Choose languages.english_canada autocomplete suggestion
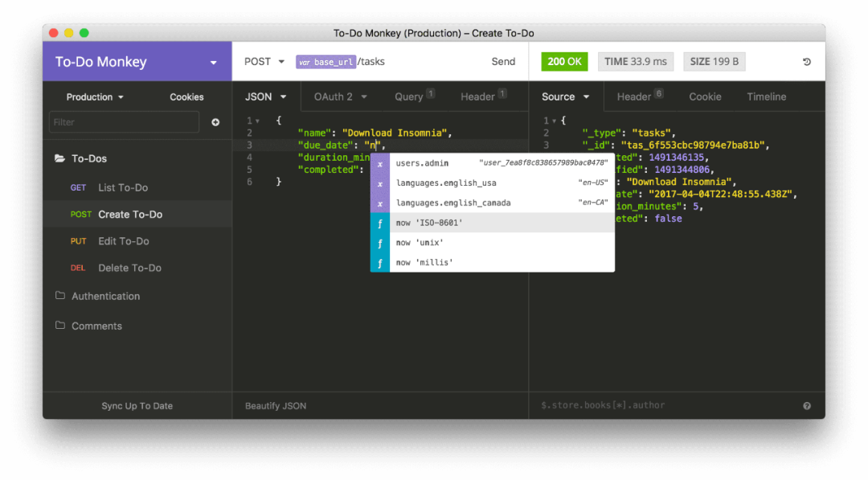The width and height of the screenshot is (868, 480). click(x=492, y=203)
